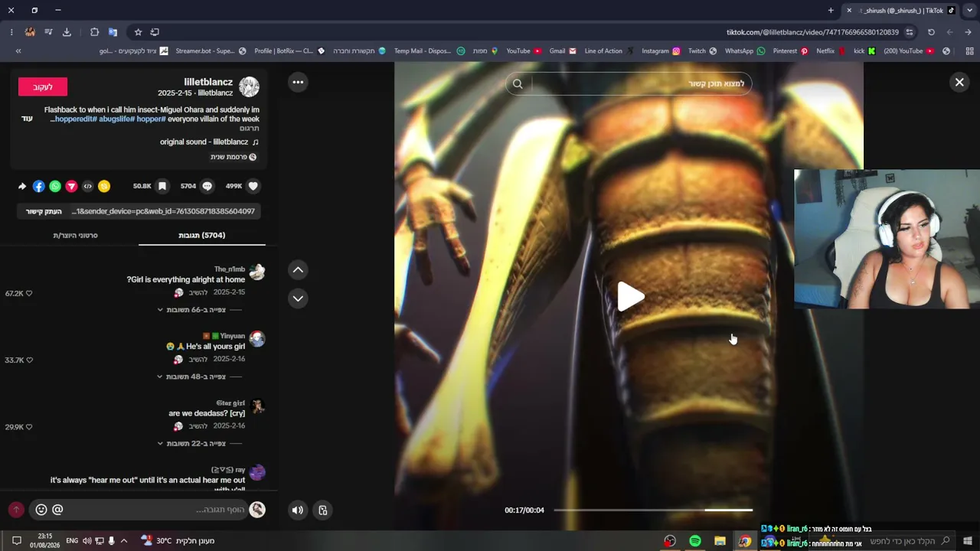Open the original sound by lilletblancz
The height and width of the screenshot is (551, 980).
tap(208, 142)
